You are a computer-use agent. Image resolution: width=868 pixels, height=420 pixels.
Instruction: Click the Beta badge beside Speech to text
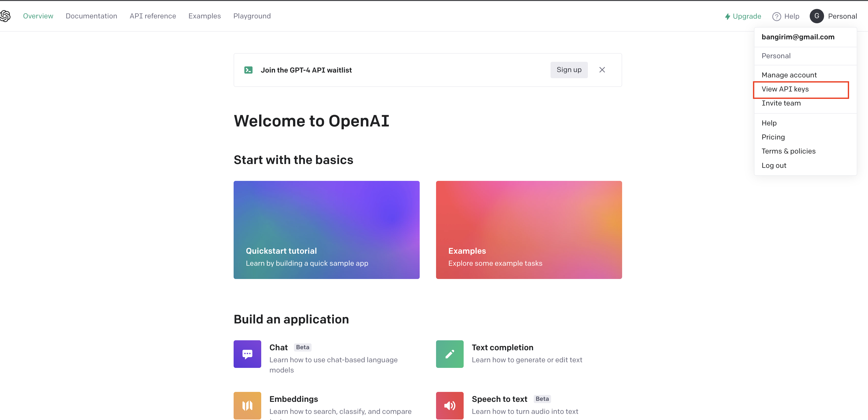542,399
